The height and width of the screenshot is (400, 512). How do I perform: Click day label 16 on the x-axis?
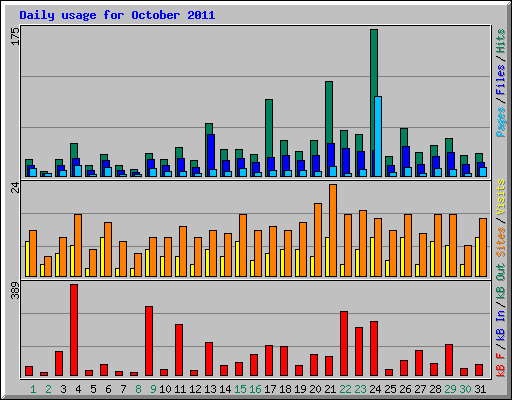click(x=255, y=389)
